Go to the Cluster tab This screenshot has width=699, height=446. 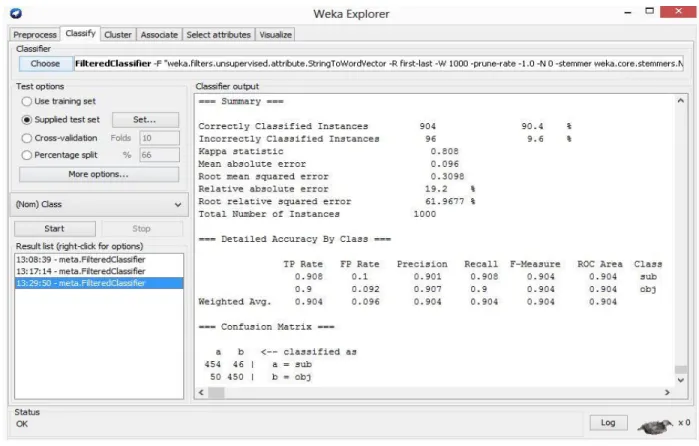[118, 35]
